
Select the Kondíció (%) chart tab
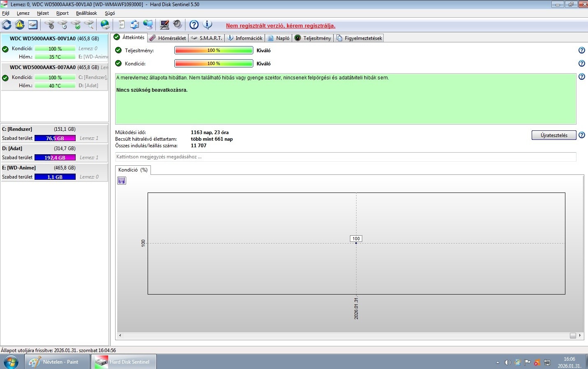(x=133, y=170)
